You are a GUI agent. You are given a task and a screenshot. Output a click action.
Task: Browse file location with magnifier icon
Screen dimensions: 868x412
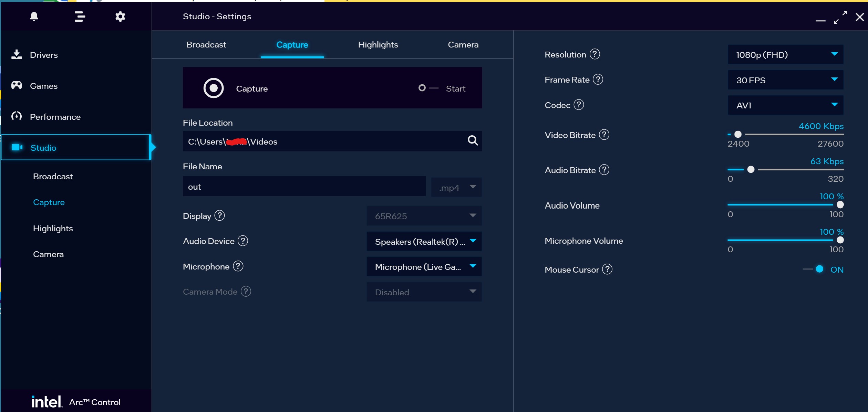tap(473, 140)
